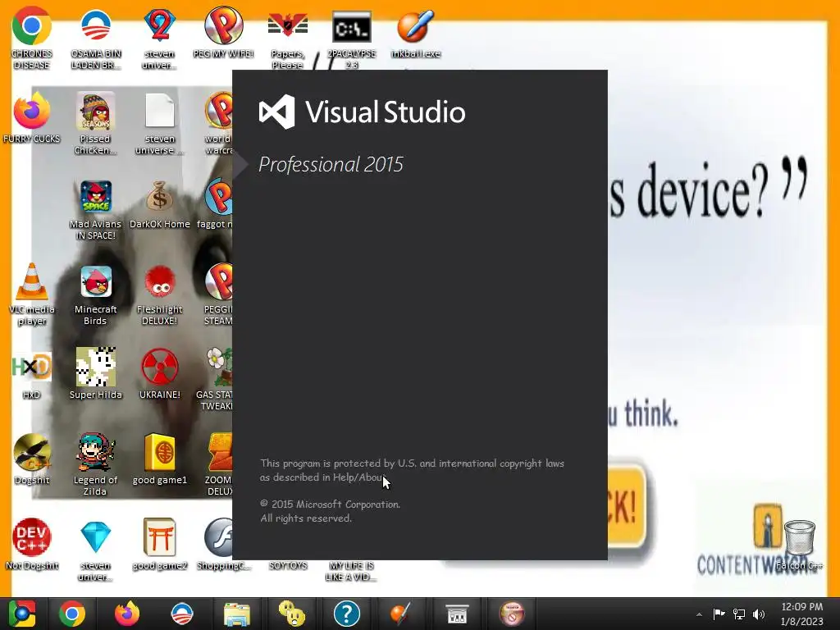Image resolution: width=840 pixels, height=630 pixels.
Task: Select the DarkOK Home money bag icon
Action: 160,203
